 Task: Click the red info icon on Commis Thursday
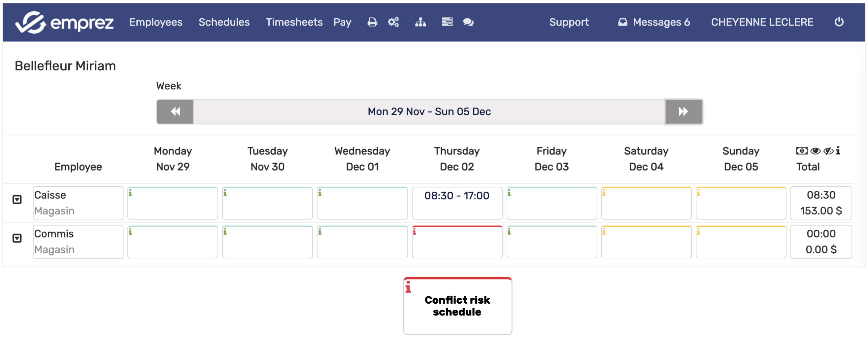415,232
